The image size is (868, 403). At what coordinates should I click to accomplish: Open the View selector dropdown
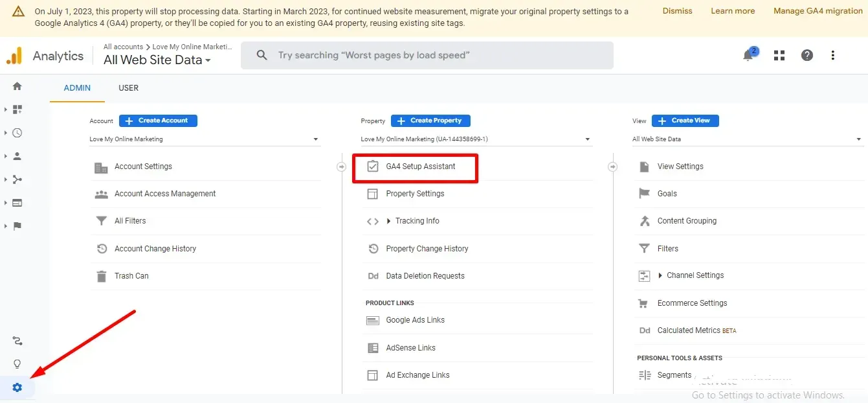coord(748,139)
